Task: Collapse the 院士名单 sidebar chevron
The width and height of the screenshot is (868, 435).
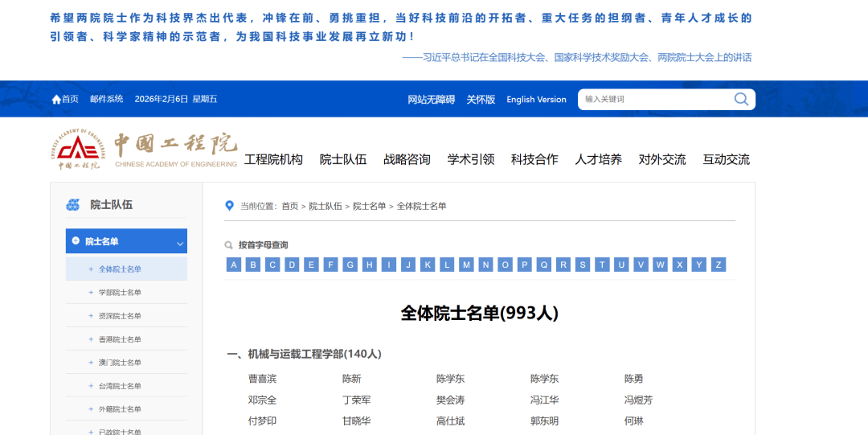Action: (x=179, y=243)
